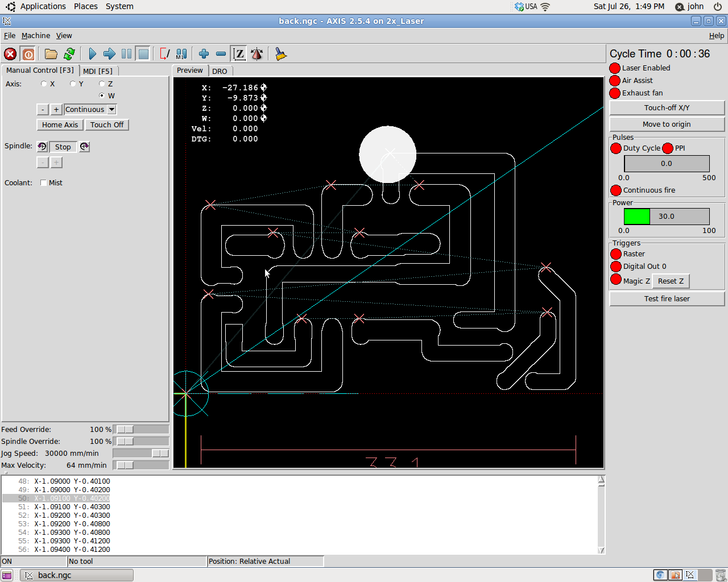Select the X axis for jogging
This screenshot has width=728, height=582.
coord(44,84)
